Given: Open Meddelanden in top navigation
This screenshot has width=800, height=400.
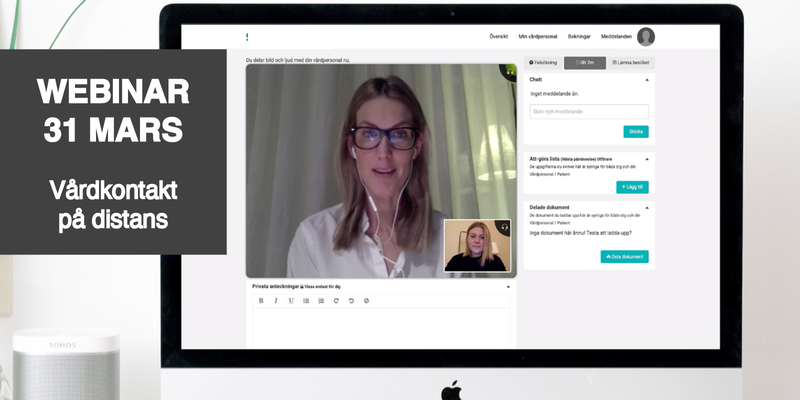Looking at the screenshot, I should coord(616,37).
